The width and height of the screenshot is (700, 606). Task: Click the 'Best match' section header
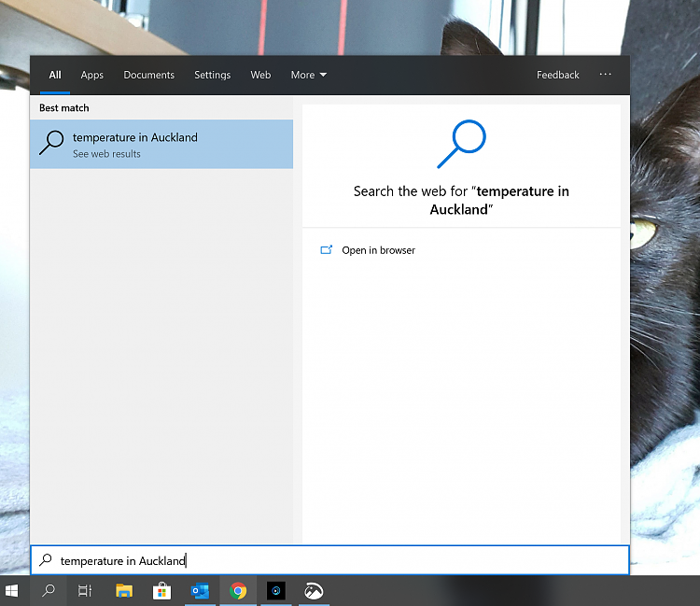pos(64,108)
